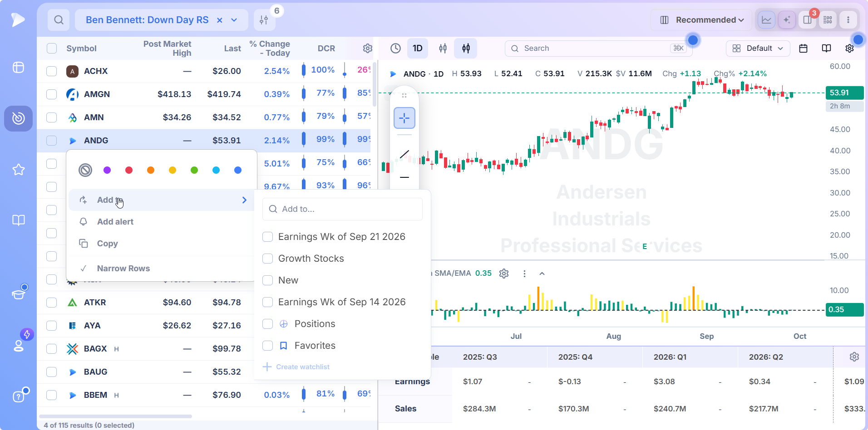Choose Add alert from context menu
The width and height of the screenshot is (868, 430).
pyautogui.click(x=162, y=222)
